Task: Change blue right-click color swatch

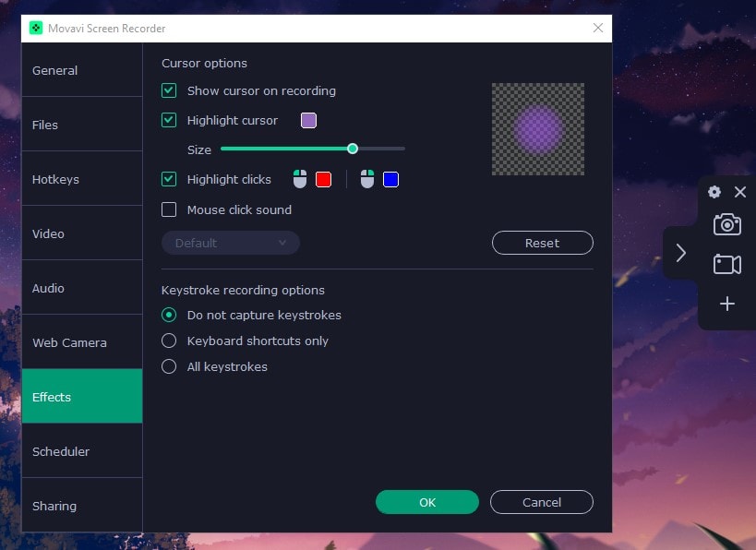Action: 390,179
